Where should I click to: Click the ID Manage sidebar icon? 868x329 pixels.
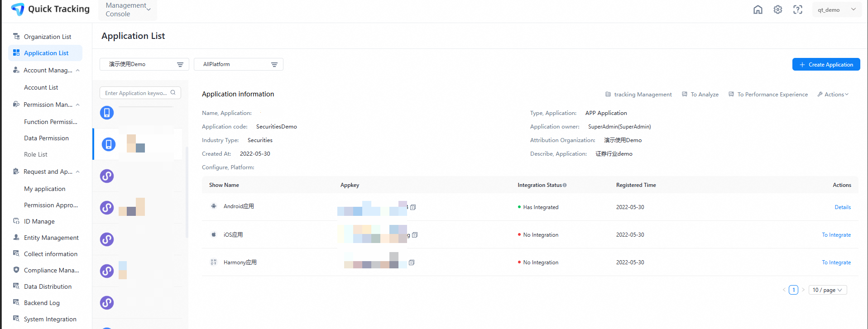point(16,221)
